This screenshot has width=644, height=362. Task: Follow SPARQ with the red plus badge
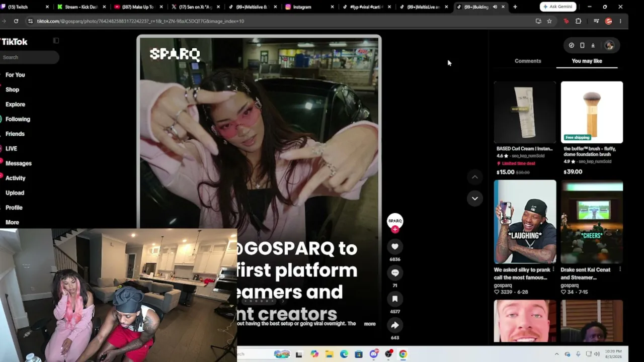click(x=395, y=229)
